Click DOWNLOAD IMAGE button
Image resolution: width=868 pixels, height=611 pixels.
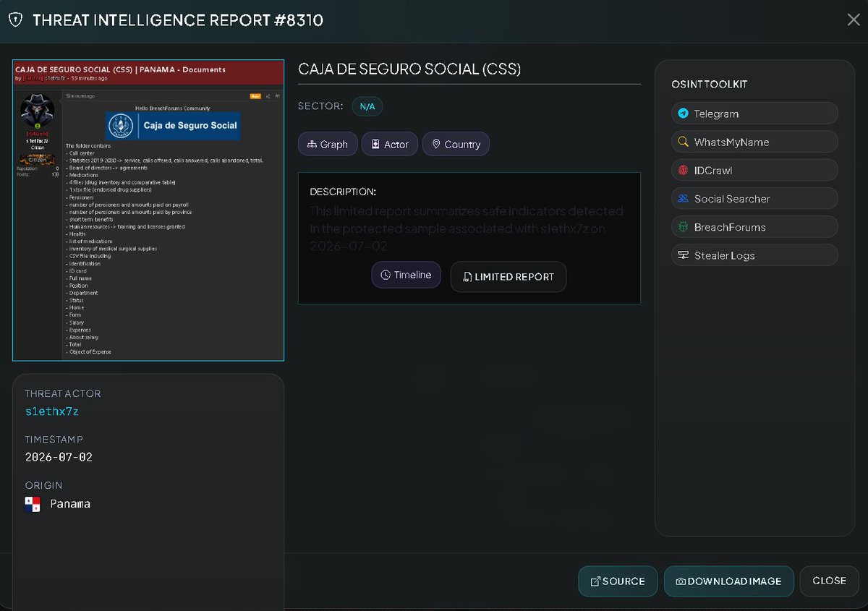click(729, 581)
